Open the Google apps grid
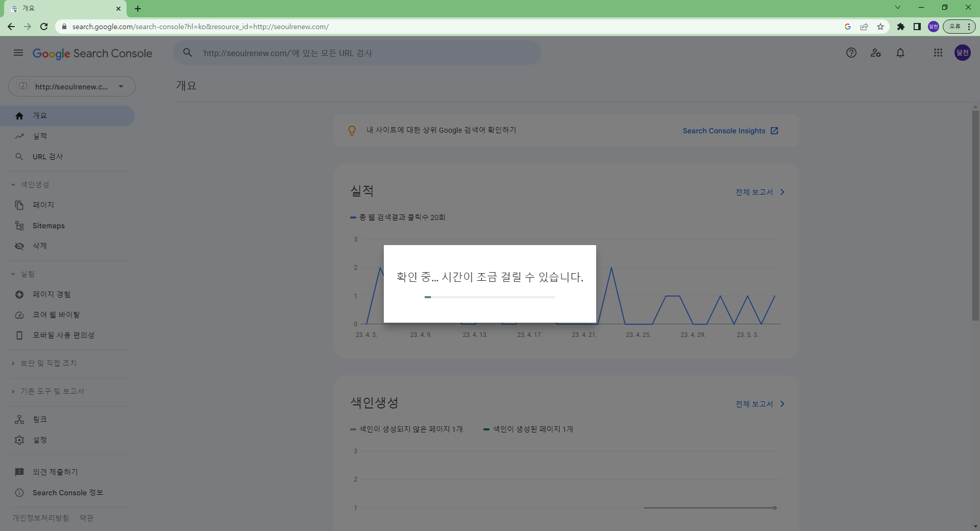Viewport: 980px width, 531px height. (x=938, y=53)
